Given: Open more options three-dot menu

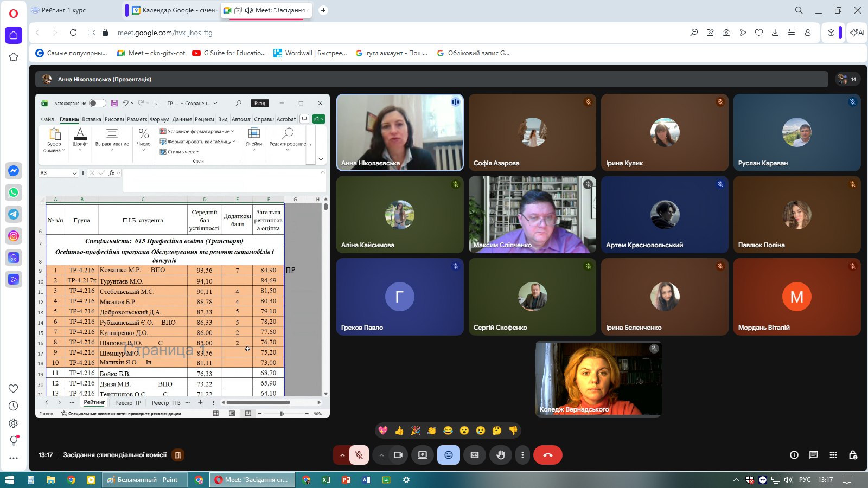Looking at the screenshot, I should tap(522, 455).
